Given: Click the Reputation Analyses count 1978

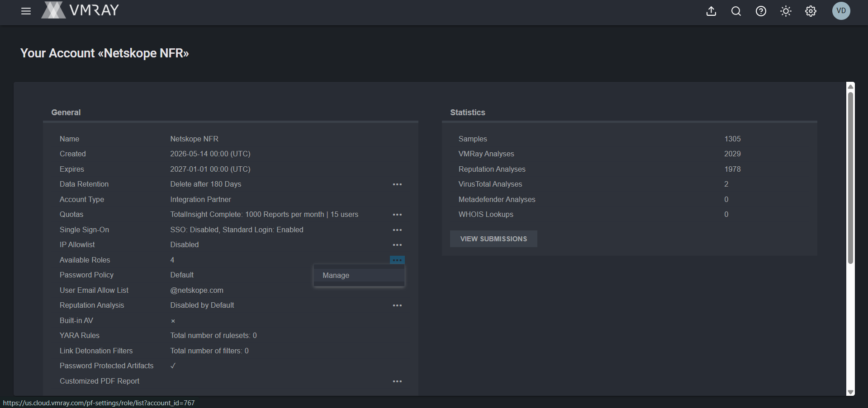Looking at the screenshot, I should 732,169.
